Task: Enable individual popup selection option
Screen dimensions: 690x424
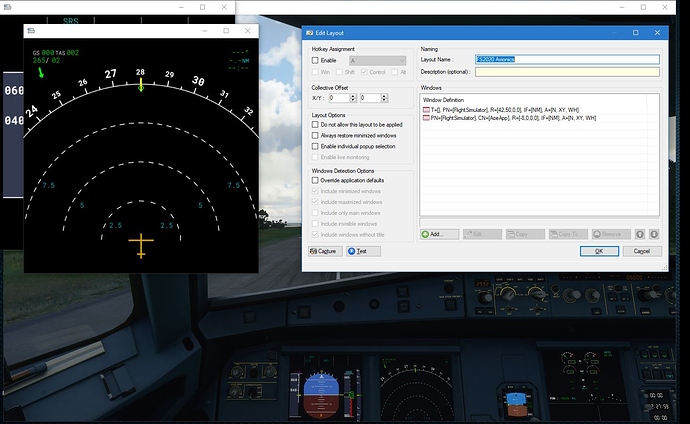Action: click(315, 146)
